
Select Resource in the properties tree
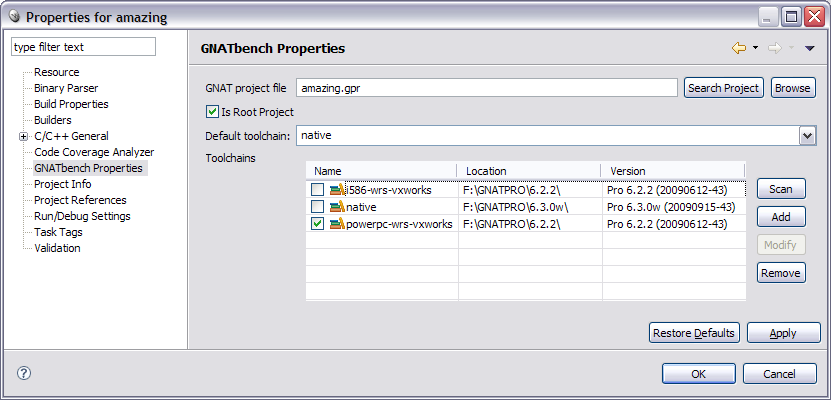[x=57, y=72]
